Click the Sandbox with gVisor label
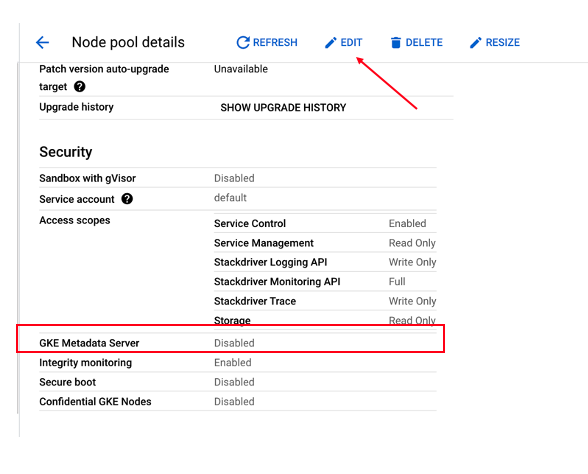This screenshot has height=474, width=588. [87, 178]
